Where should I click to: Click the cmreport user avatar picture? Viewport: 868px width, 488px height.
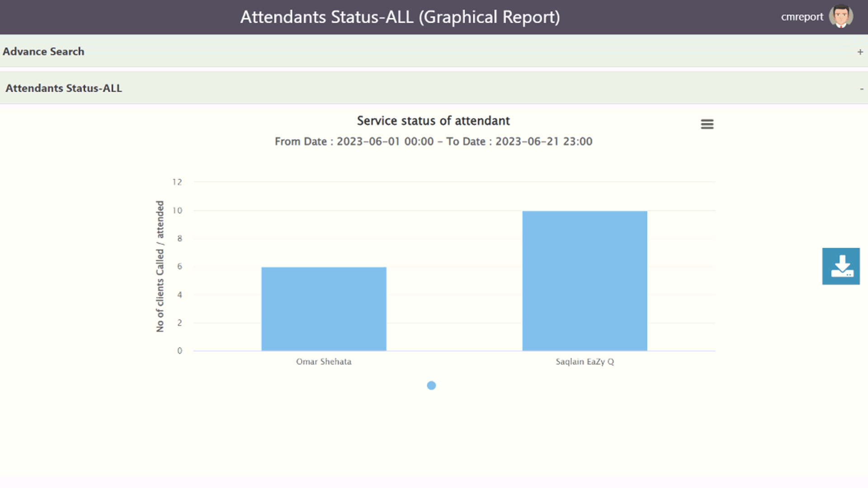click(x=841, y=17)
